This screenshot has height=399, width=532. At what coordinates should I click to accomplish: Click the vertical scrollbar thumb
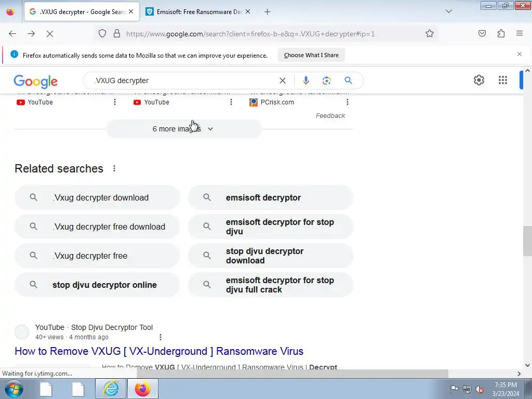[x=527, y=241]
